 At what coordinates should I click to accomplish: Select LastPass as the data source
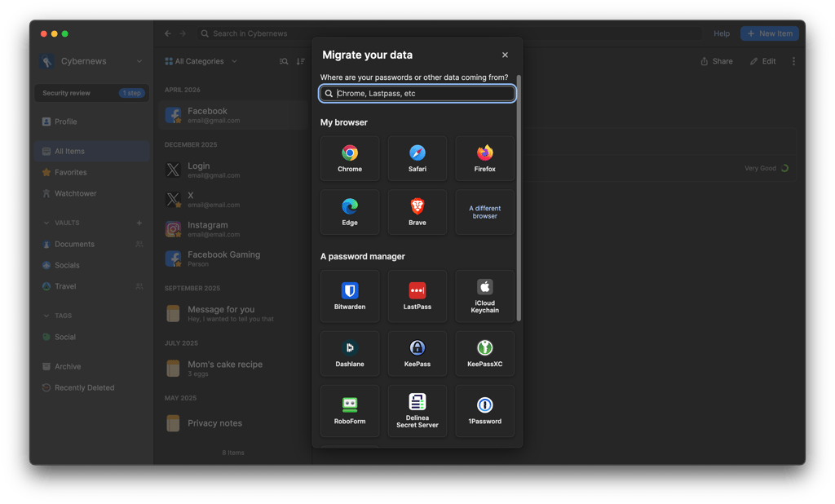[x=417, y=296]
